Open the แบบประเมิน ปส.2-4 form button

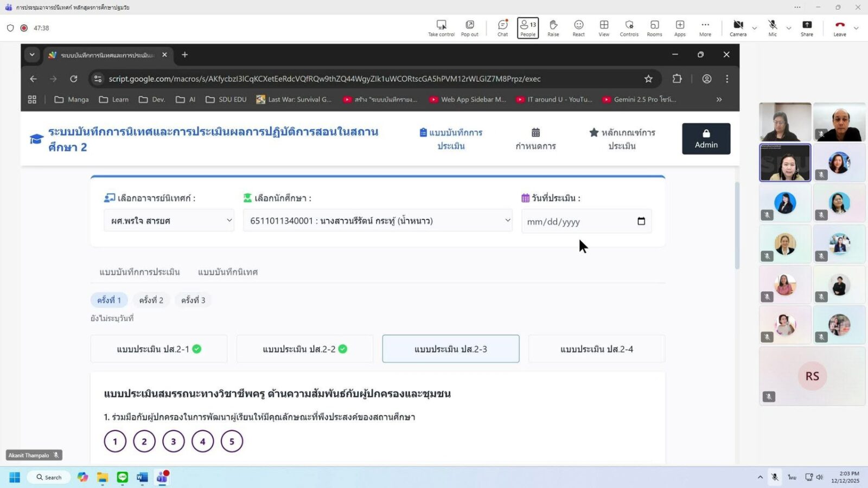596,349
